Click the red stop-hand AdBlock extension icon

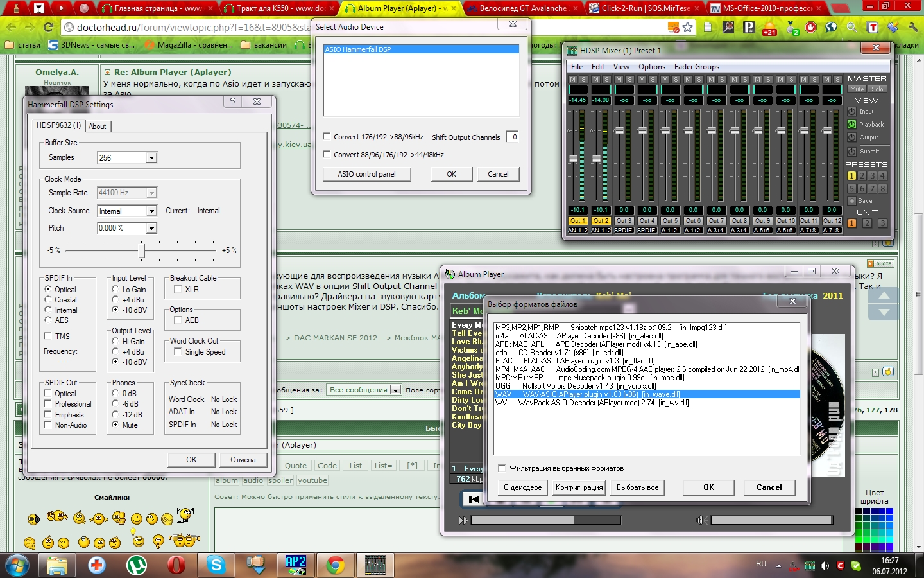coord(811,28)
